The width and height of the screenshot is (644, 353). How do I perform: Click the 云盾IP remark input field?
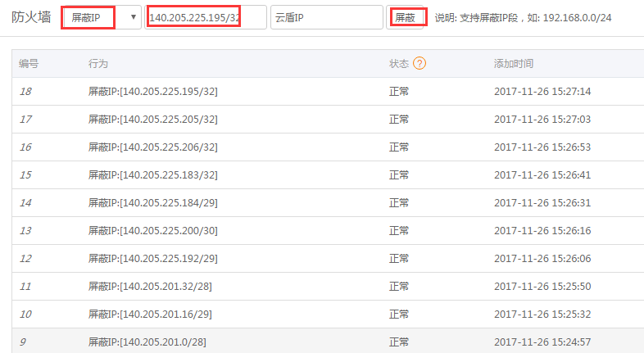[326, 17]
